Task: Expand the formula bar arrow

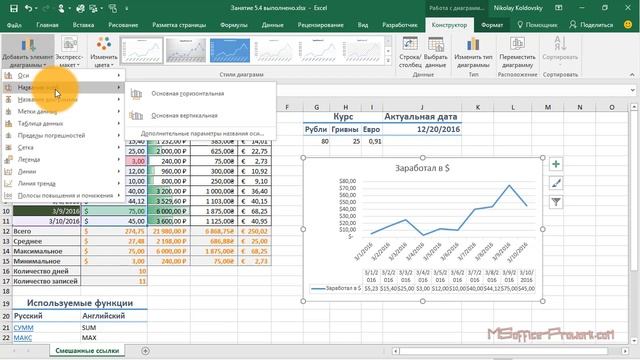Action: (x=633, y=90)
